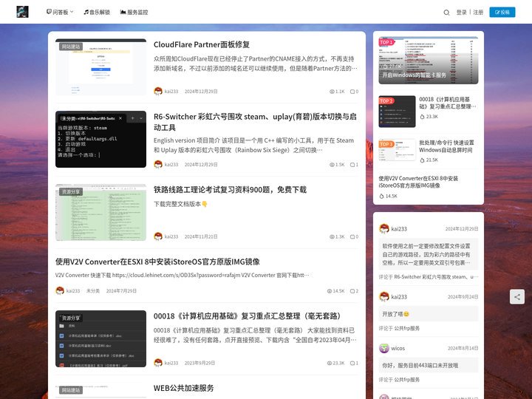Open the 00018 计算机应用基础 dark thumbnail in feed
The height and width of the screenshot is (399, 532).
point(100,338)
